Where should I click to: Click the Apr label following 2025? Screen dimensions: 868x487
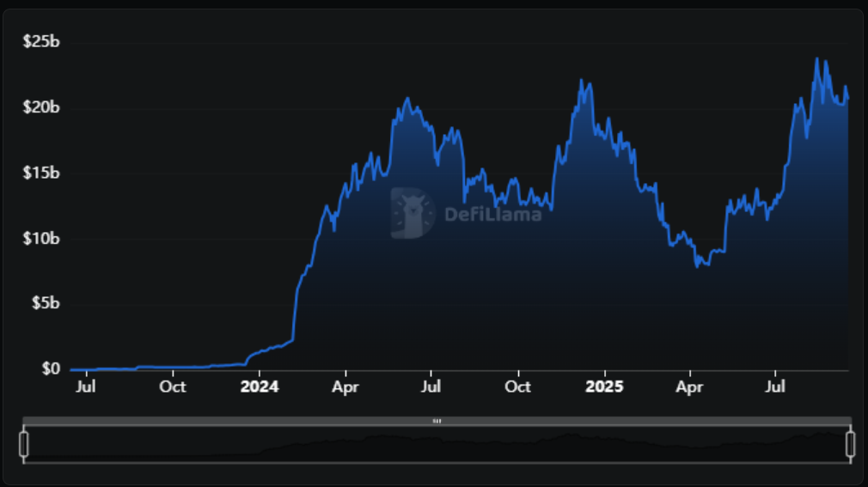(689, 387)
